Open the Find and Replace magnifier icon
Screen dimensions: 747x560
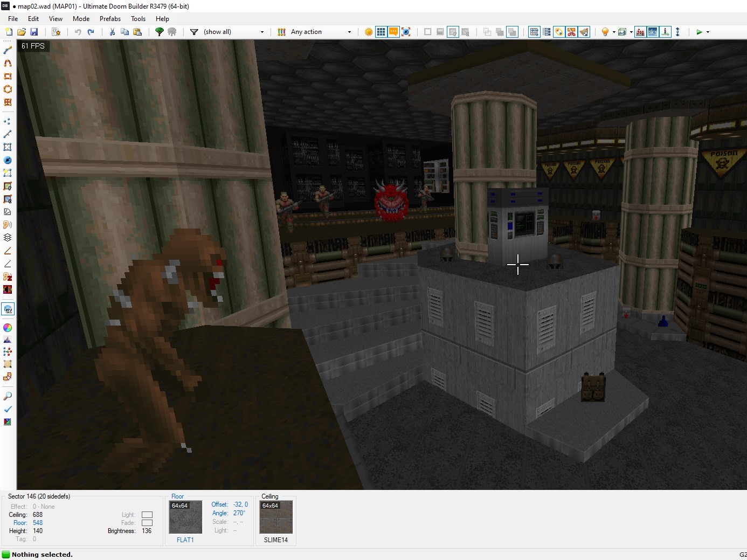click(8, 396)
